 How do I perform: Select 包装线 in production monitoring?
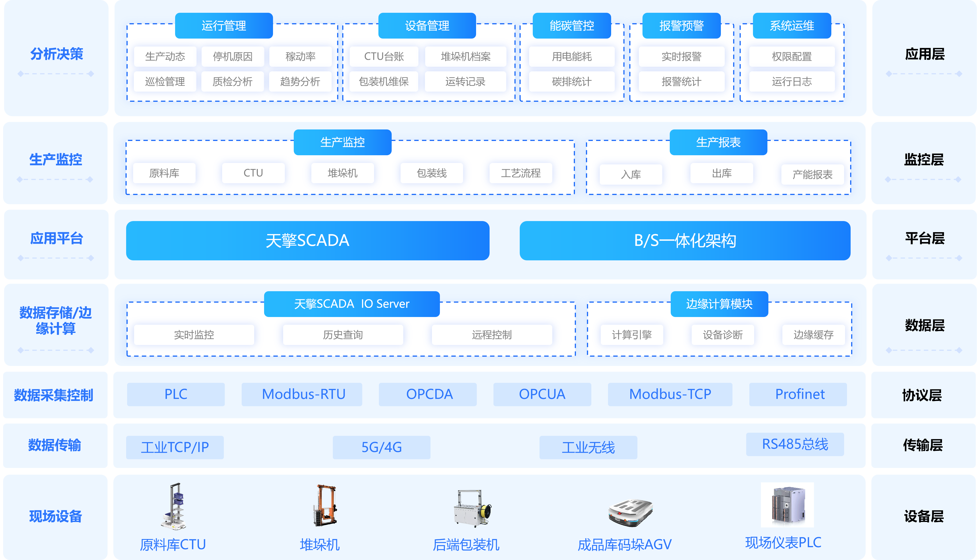pos(432,173)
